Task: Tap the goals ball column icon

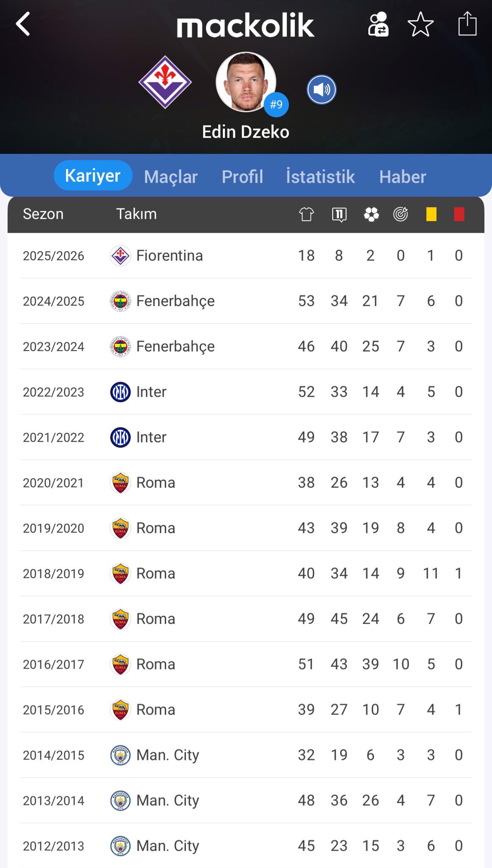Action: [x=371, y=214]
